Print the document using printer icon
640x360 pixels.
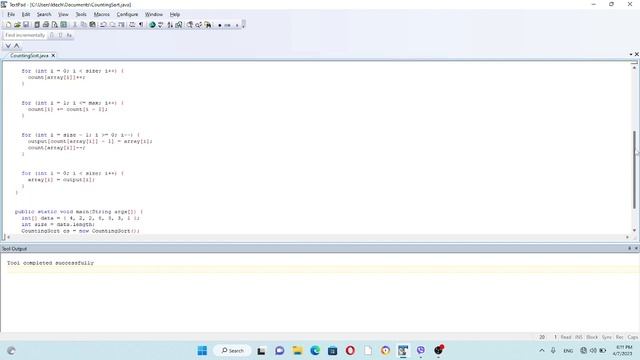46,25
